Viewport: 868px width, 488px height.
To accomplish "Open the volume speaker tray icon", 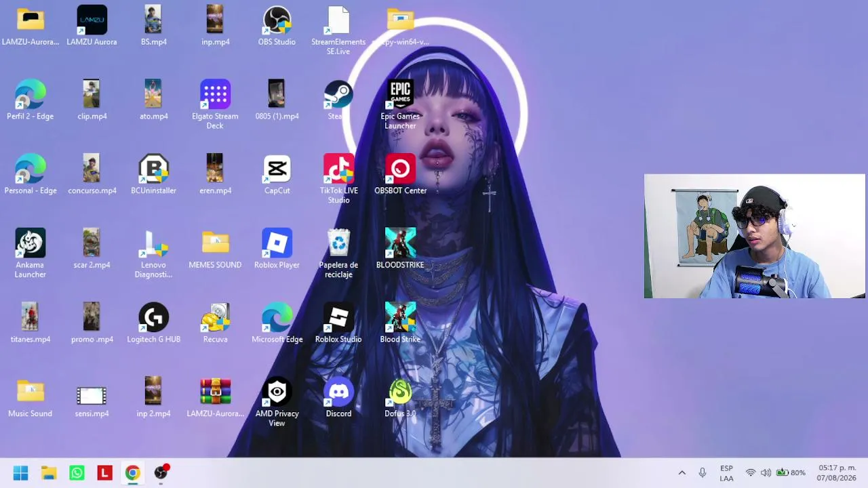I will [x=766, y=473].
